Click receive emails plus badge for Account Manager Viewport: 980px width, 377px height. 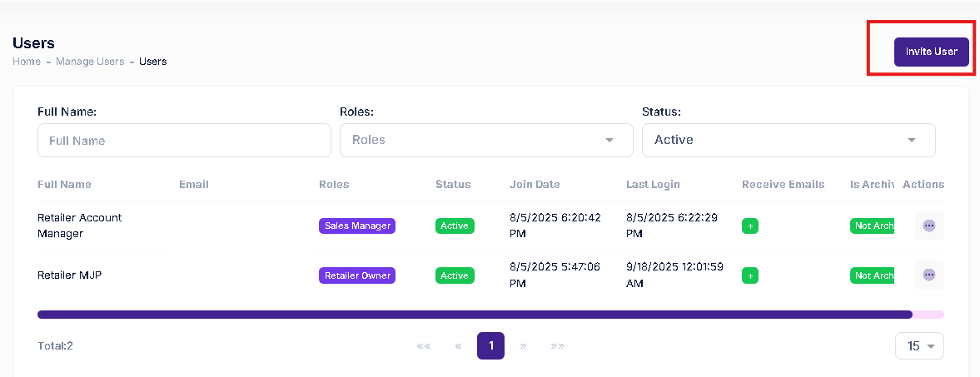click(750, 226)
